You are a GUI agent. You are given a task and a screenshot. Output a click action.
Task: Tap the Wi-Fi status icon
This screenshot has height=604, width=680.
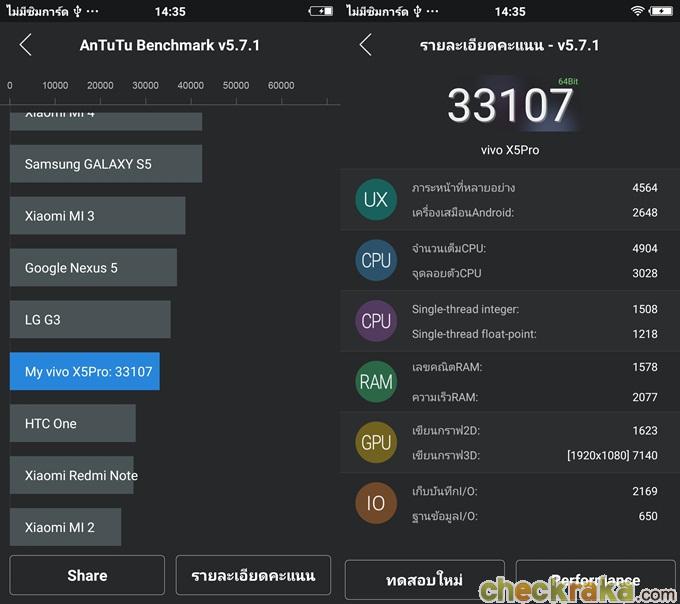tap(637, 11)
